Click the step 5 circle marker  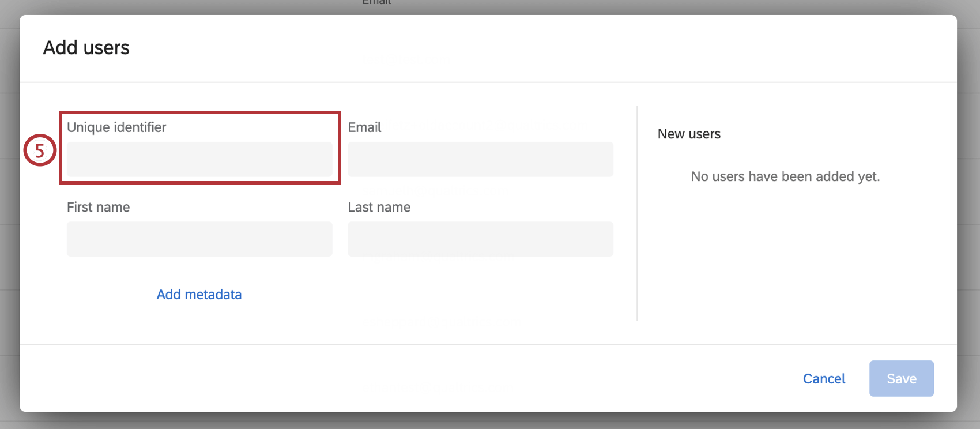point(40,150)
